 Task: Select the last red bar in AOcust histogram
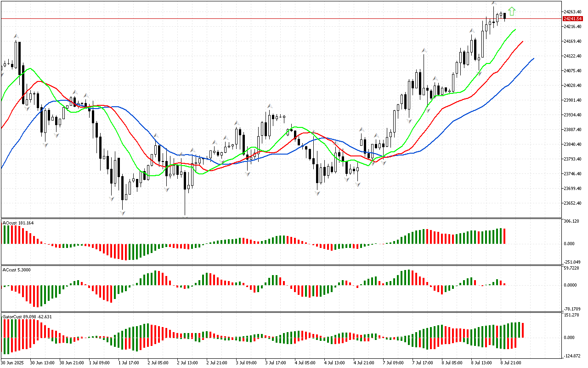tap(504, 236)
